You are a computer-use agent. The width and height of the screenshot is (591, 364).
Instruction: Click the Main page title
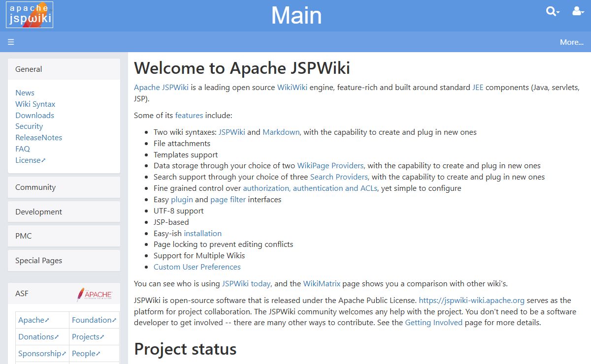pos(296,16)
